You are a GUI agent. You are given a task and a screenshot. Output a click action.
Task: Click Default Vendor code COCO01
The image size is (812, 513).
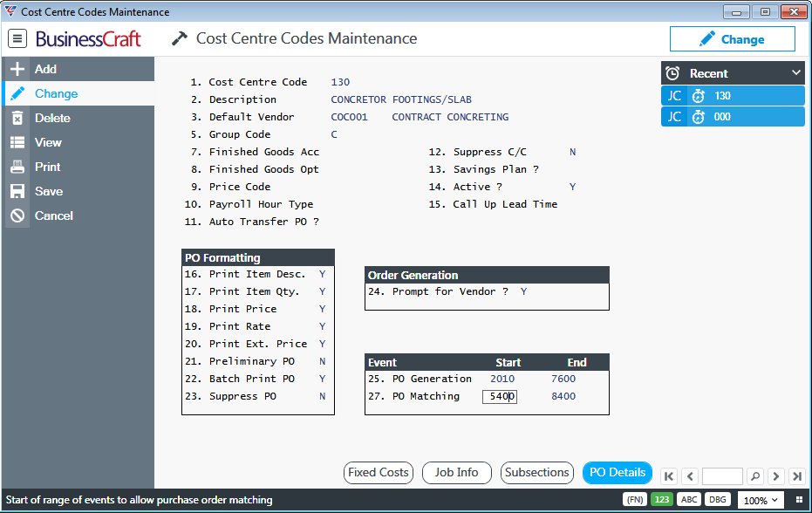(349, 117)
